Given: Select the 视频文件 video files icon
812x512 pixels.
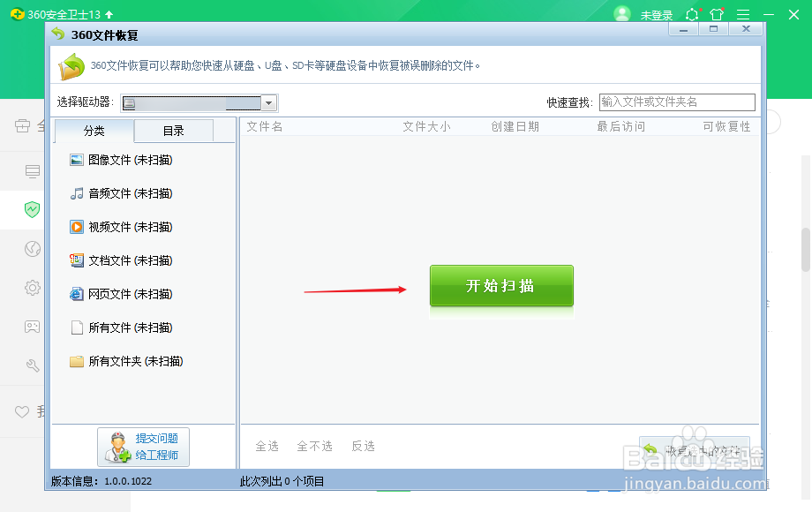Looking at the screenshot, I should pos(76,227).
